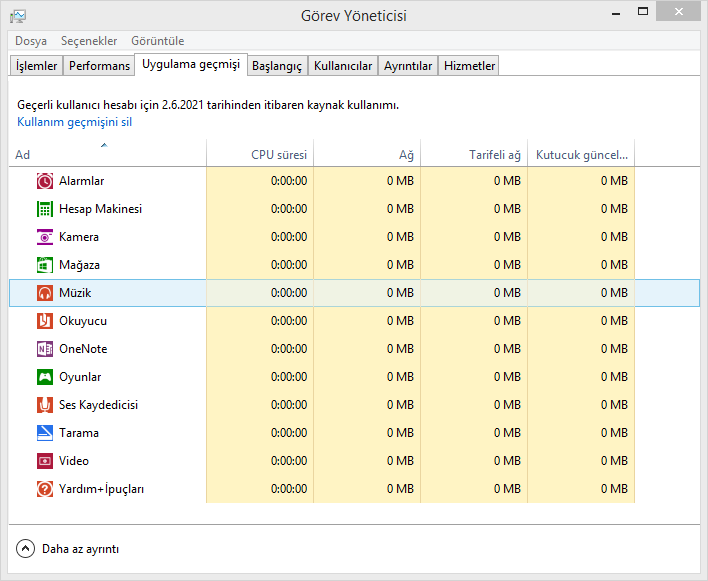This screenshot has width=708, height=581.
Task: Select the OneNote row name
Action: [83, 349]
